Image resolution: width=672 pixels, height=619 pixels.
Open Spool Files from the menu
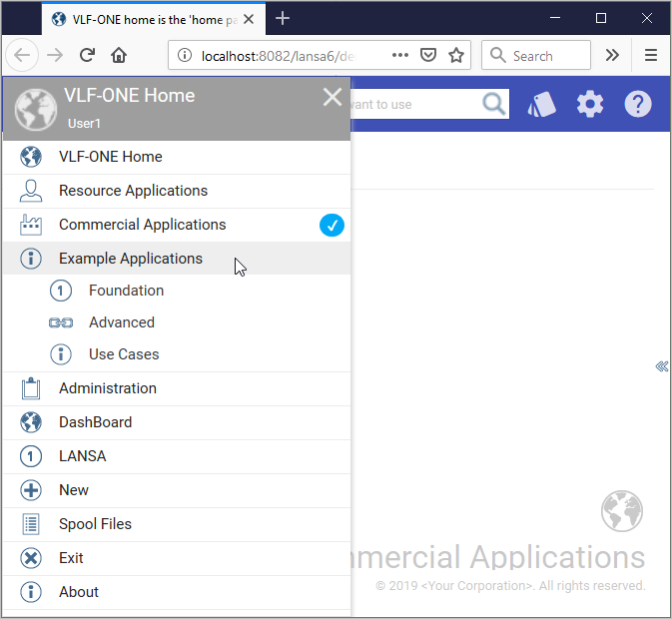coord(177,524)
